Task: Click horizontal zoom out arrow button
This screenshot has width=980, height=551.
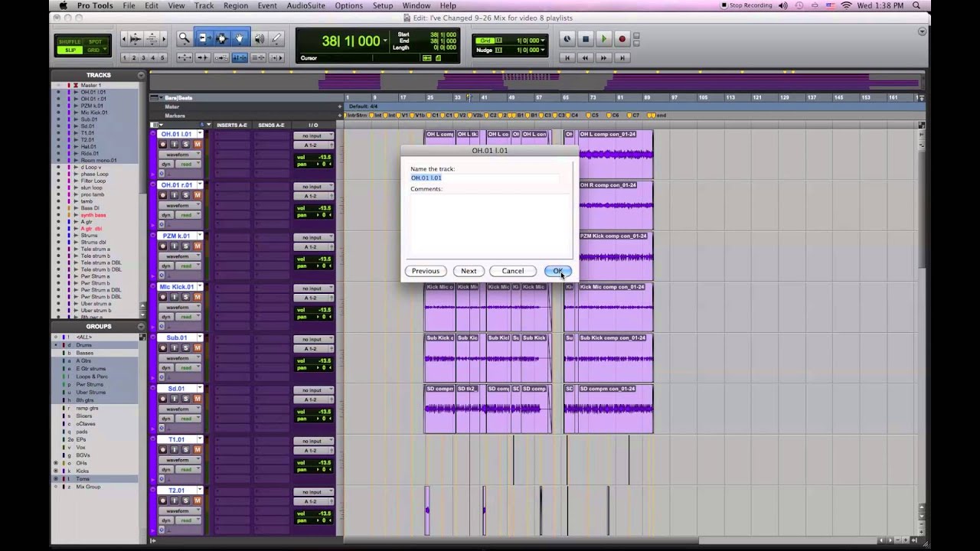Action: [x=124, y=38]
